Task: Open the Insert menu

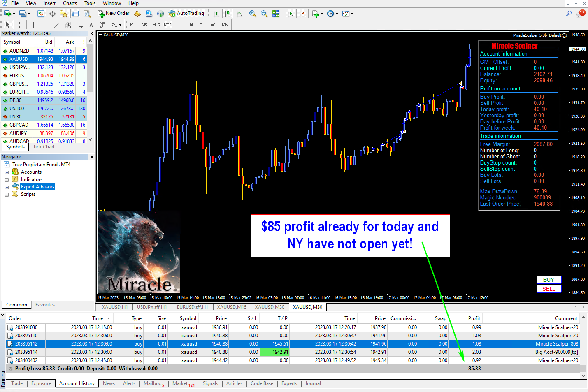Action: point(49,3)
